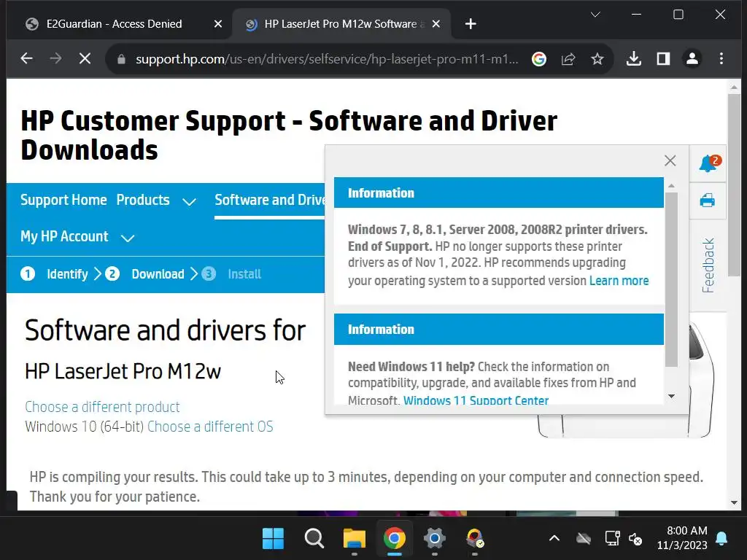747x560 pixels.
Task: Bookmark this page with the star
Action: (597, 59)
